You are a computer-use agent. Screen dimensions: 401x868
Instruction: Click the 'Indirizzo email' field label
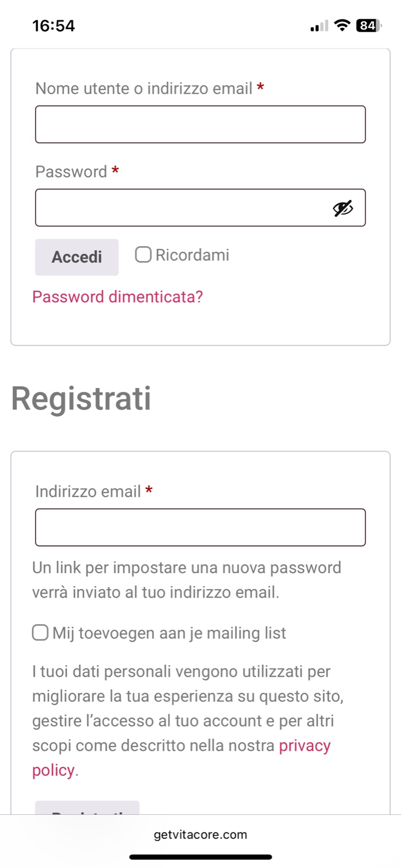point(88,491)
